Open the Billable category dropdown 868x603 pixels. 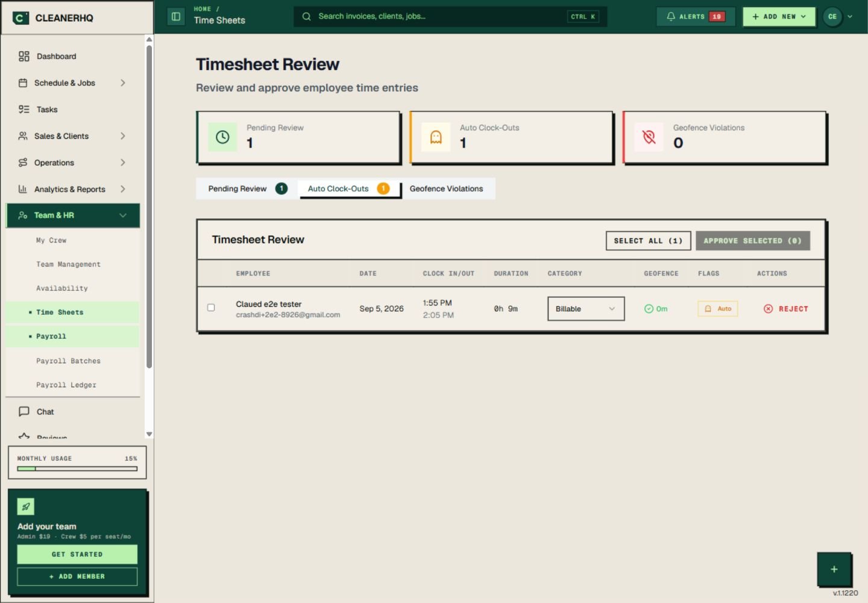[x=586, y=309]
